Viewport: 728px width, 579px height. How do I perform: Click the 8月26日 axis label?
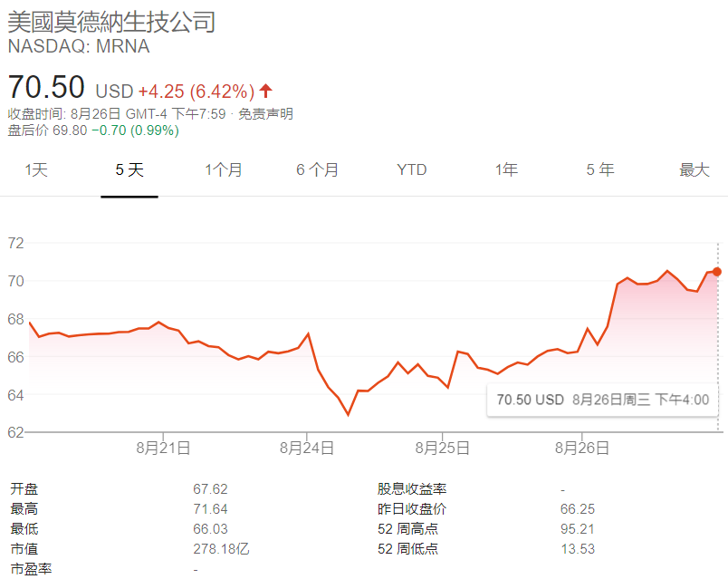coord(582,448)
